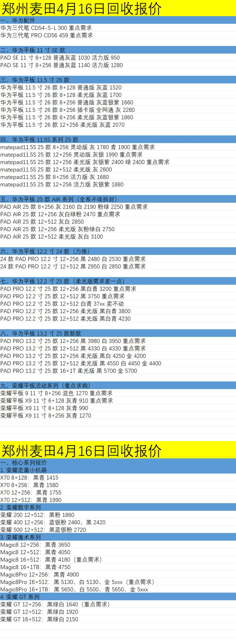Click row 'PAD PRO 12.2 12+512 黑 3750'
236x644 pixels.
(x=118, y=296)
